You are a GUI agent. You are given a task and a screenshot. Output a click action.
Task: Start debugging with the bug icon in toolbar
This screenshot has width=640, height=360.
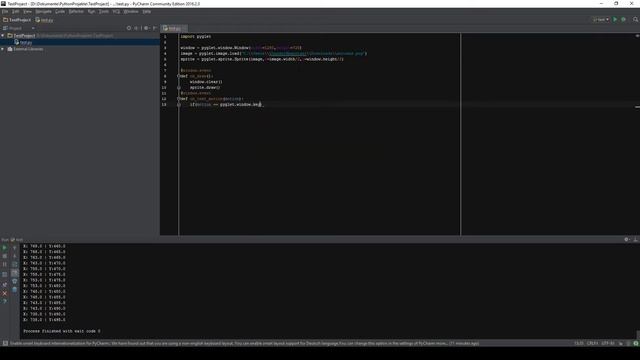623,19
